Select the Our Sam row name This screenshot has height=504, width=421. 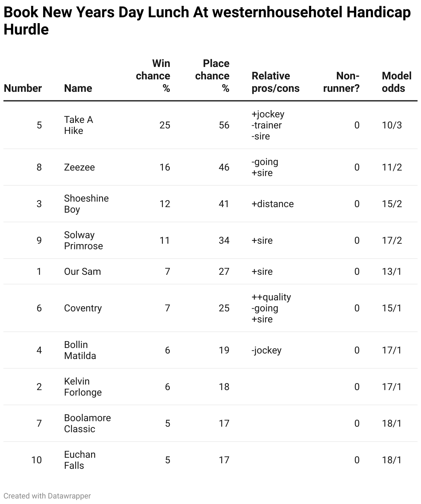pyautogui.click(x=82, y=272)
